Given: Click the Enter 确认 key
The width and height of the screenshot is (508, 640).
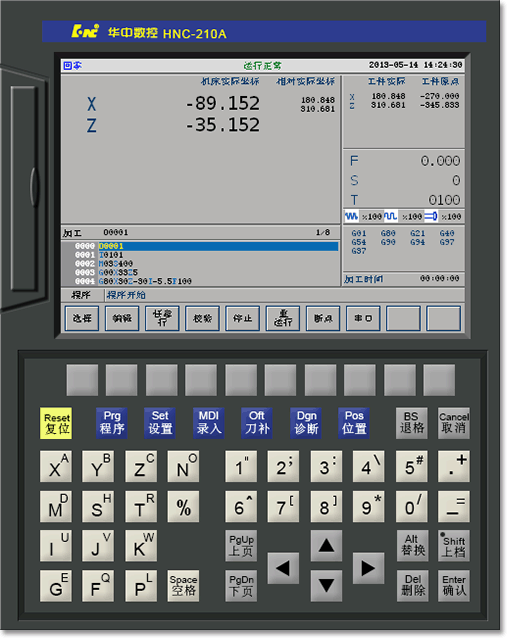Looking at the screenshot, I should (454, 586).
